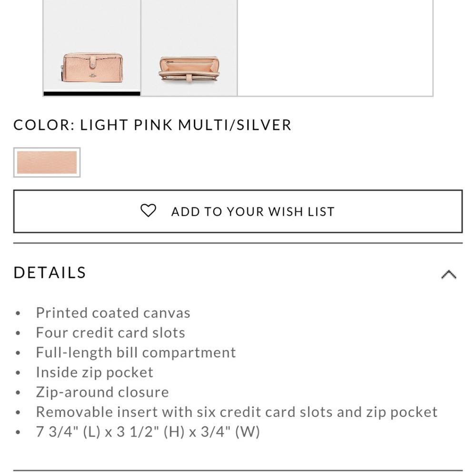Screen dimensions: 476x476
Task: Click the heart icon on the wish list button
Action: (x=149, y=211)
